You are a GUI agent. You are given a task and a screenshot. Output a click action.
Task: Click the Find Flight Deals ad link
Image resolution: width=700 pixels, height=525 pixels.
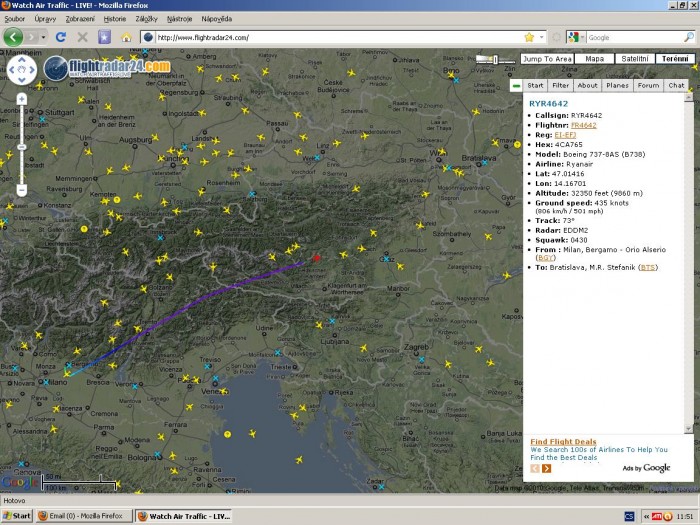coord(563,442)
